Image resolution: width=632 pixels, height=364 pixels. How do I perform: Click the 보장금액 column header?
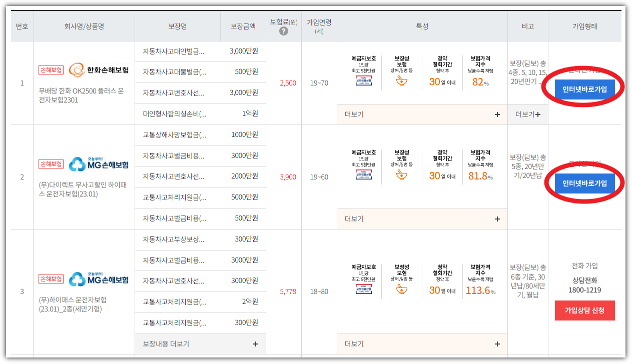[x=243, y=26]
